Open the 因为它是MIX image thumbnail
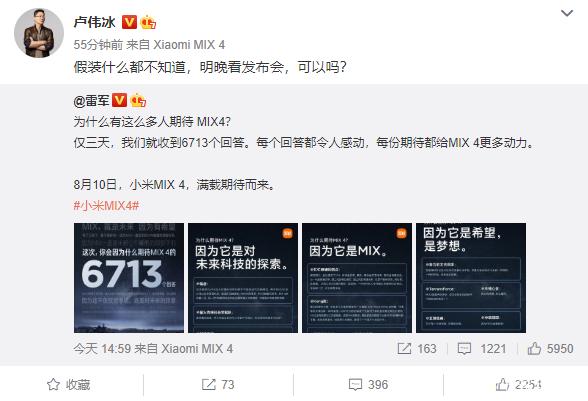Image resolution: width=588 pixels, height=401 pixels. pos(357,278)
